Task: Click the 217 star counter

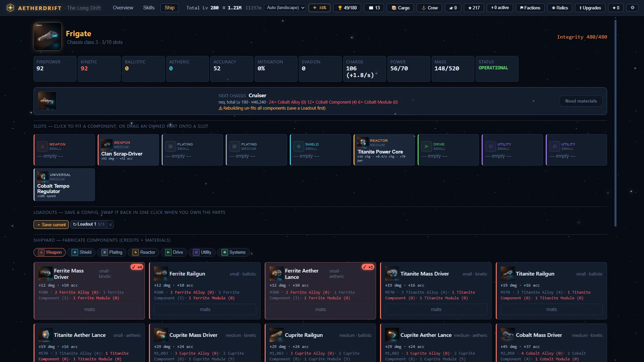Action: tap(474, 8)
